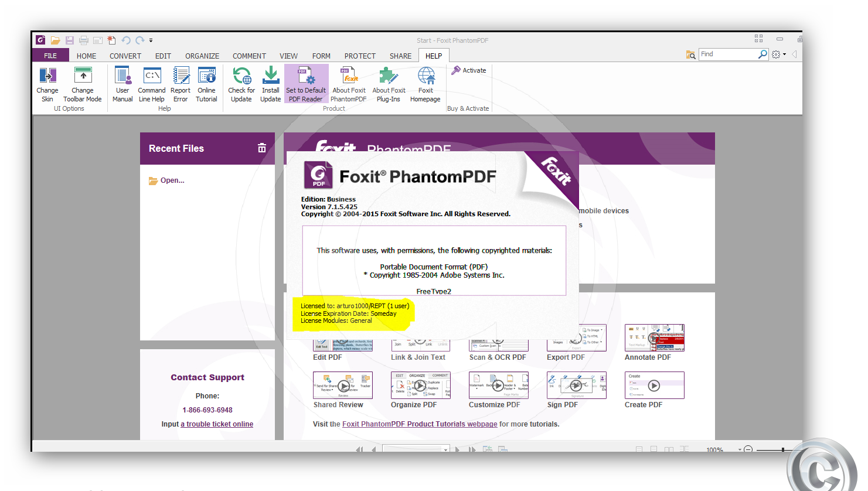Play the Shared Review tutorial thumbnail
Image resolution: width=868 pixels, height=491 pixels.
(343, 386)
